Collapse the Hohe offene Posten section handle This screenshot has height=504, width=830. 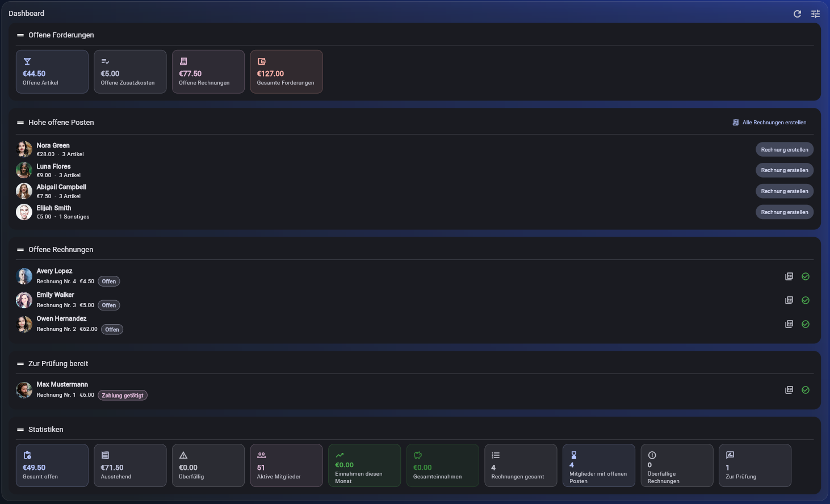click(x=20, y=123)
